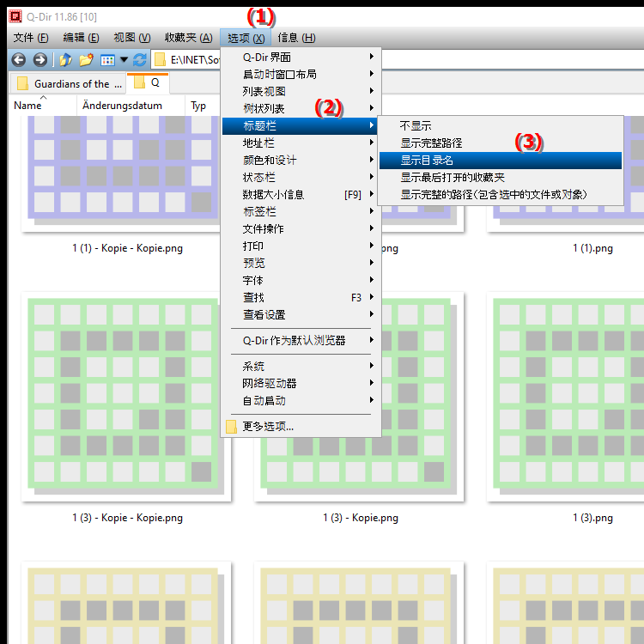The width and height of the screenshot is (644, 644).
Task: Choose 显示目录名 option
Action: pyautogui.click(x=501, y=161)
